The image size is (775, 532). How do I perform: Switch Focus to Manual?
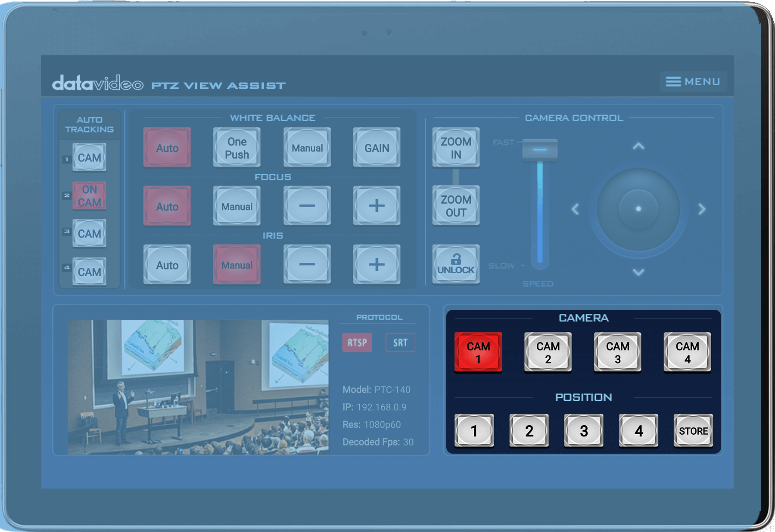pos(237,206)
